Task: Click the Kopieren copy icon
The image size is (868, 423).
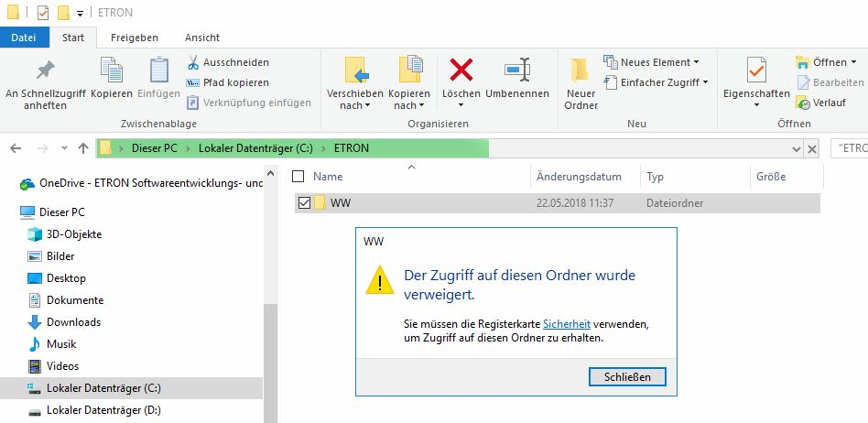Action: pos(111,70)
